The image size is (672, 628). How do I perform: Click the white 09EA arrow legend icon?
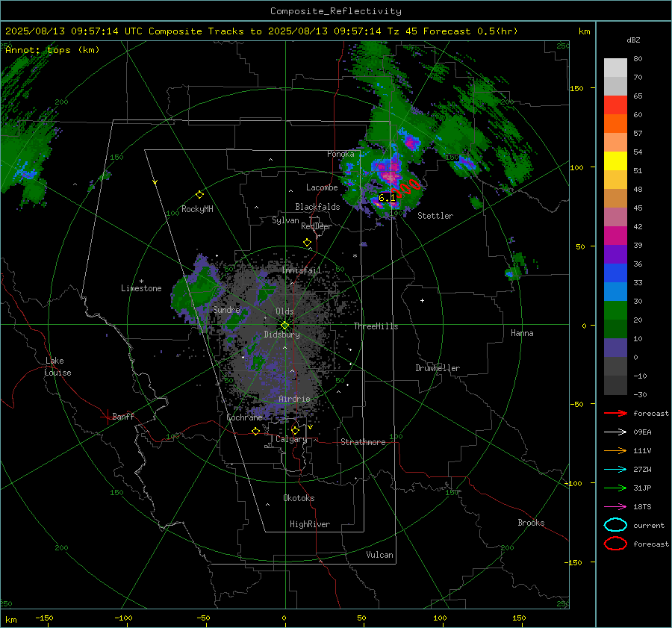point(615,432)
